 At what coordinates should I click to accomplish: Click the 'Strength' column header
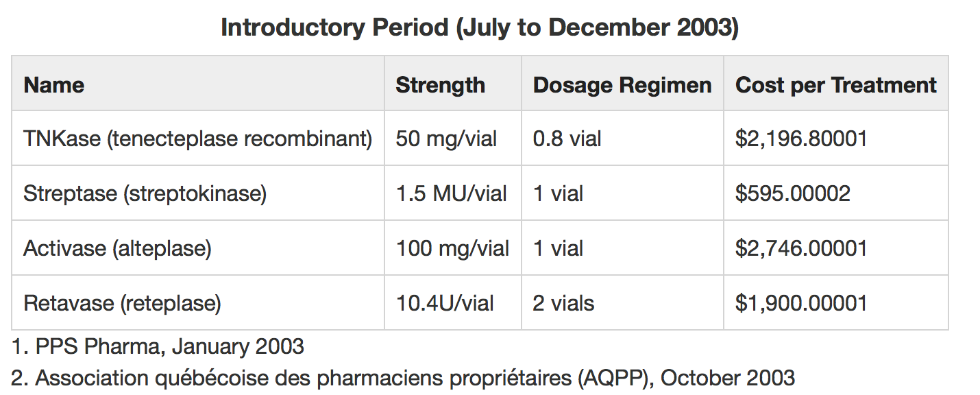pyautogui.click(x=440, y=85)
